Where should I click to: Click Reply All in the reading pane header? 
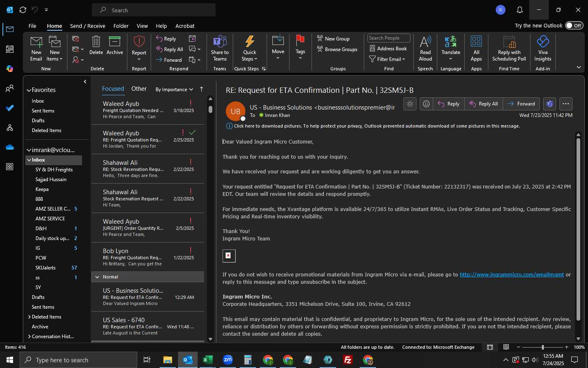[x=483, y=104]
